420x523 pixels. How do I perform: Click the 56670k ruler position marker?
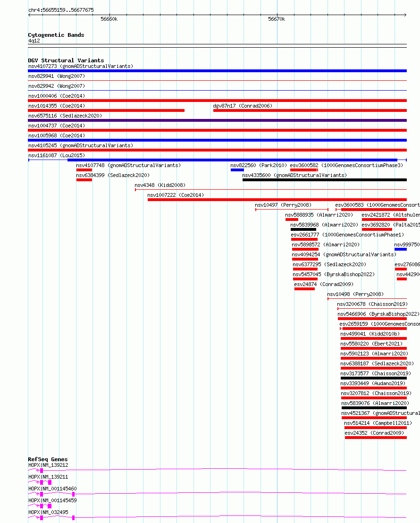(x=277, y=19)
